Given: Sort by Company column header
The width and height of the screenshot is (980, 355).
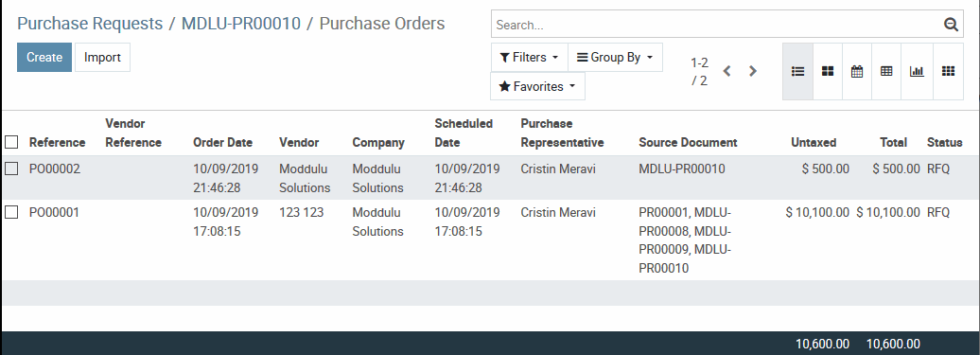Looking at the screenshot, I should [x=378, y=143].
